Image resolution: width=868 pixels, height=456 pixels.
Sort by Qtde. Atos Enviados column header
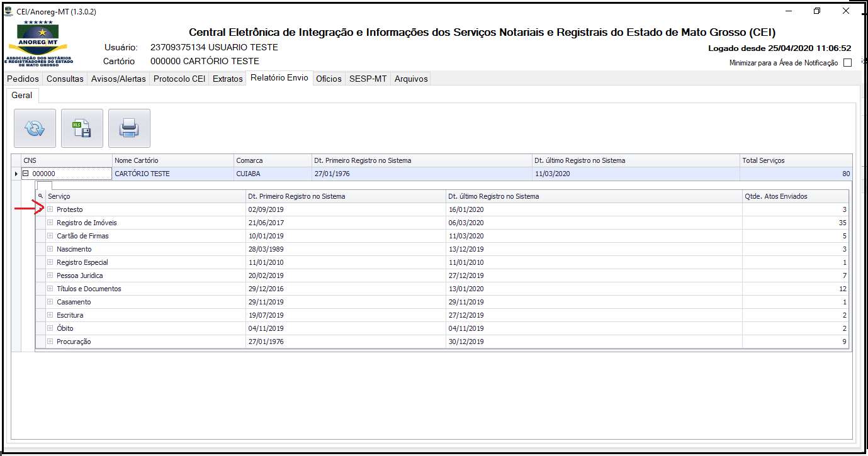(796, 196)
